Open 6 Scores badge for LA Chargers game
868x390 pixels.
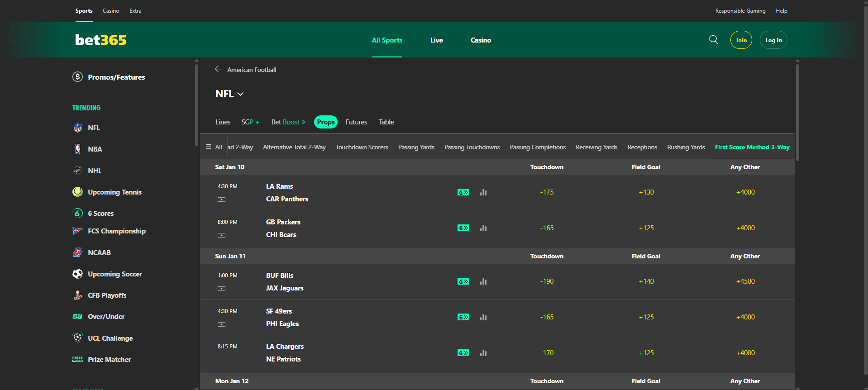pos(463,353)
